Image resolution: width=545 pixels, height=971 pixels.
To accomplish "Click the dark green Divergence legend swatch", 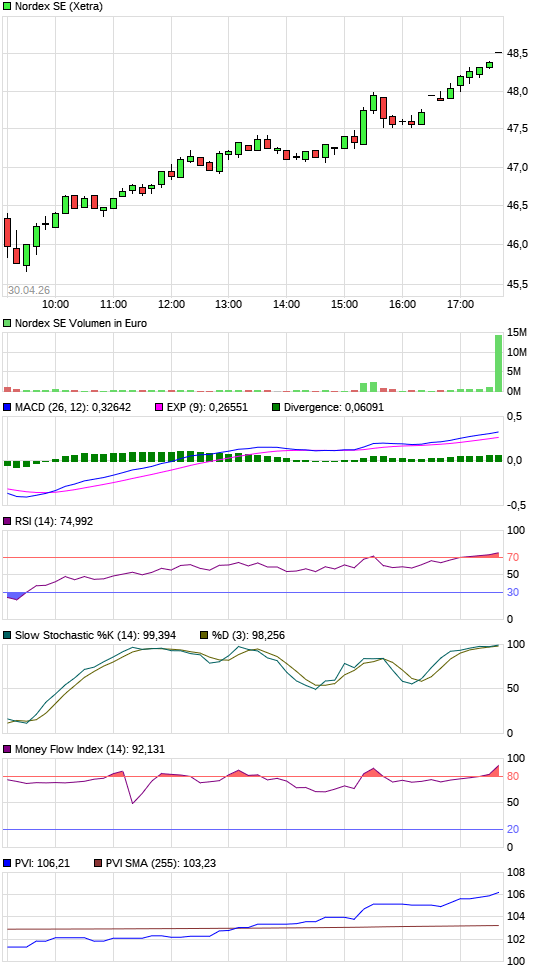I will pyautogui.click(x=276, y=407).
